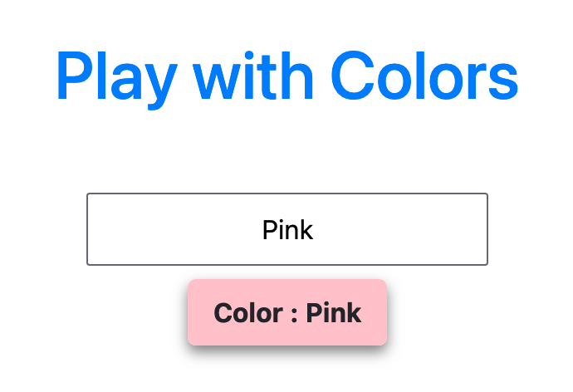This screenshot has height=392, width=573.
Task: Click the left edge of the pink button
Action: pos(192,312)
